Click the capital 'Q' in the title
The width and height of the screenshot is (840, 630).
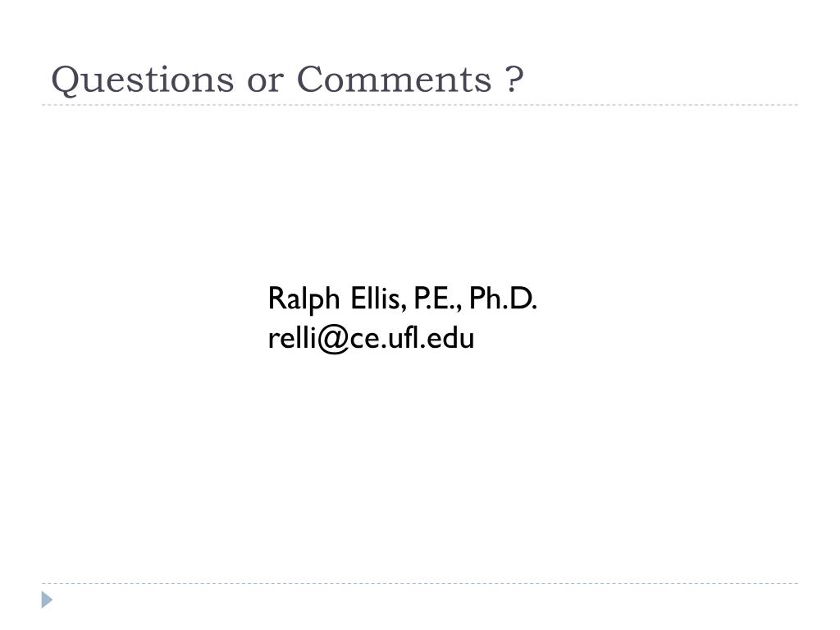(65, 81)
